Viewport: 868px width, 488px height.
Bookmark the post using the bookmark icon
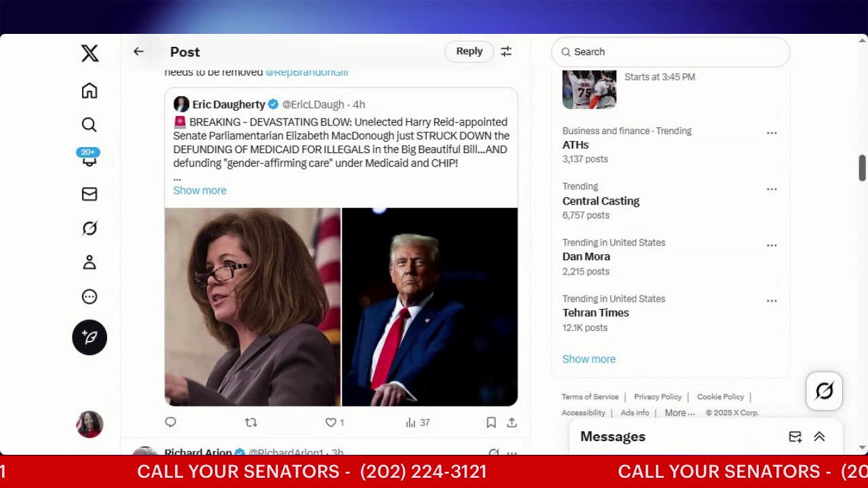click(491, 422)
